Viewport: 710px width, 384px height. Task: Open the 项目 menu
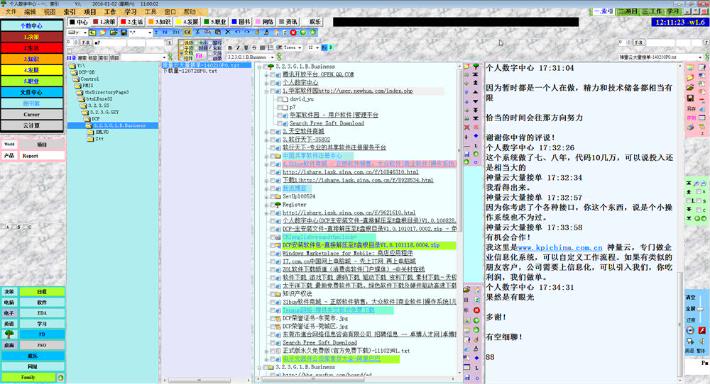[x=90, y=12]
